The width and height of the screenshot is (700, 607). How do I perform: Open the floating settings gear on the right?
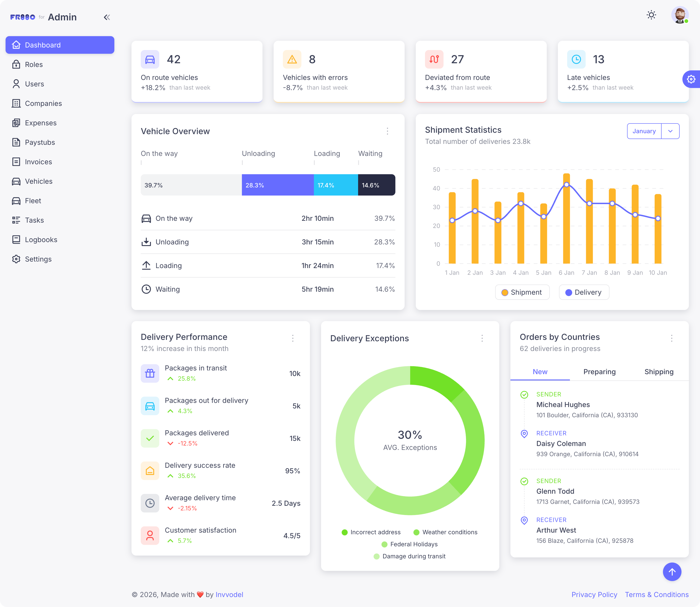coord(691,79)
